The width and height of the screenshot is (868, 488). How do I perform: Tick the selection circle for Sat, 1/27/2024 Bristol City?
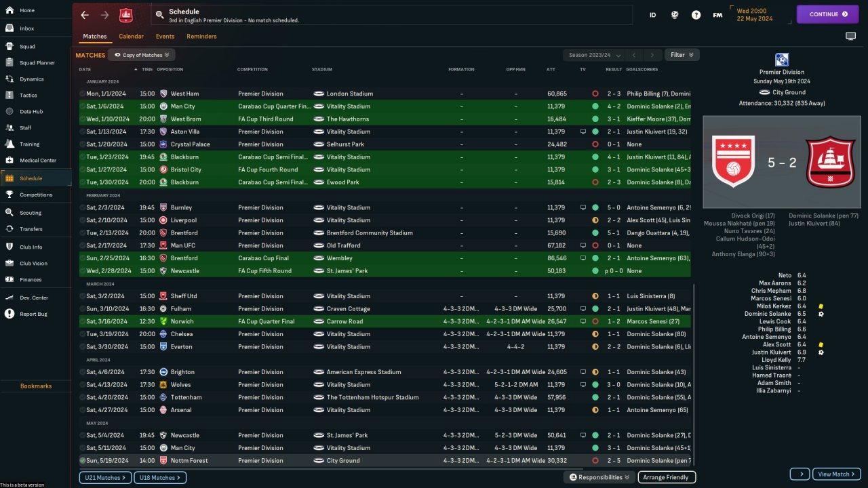coord(83,169)
